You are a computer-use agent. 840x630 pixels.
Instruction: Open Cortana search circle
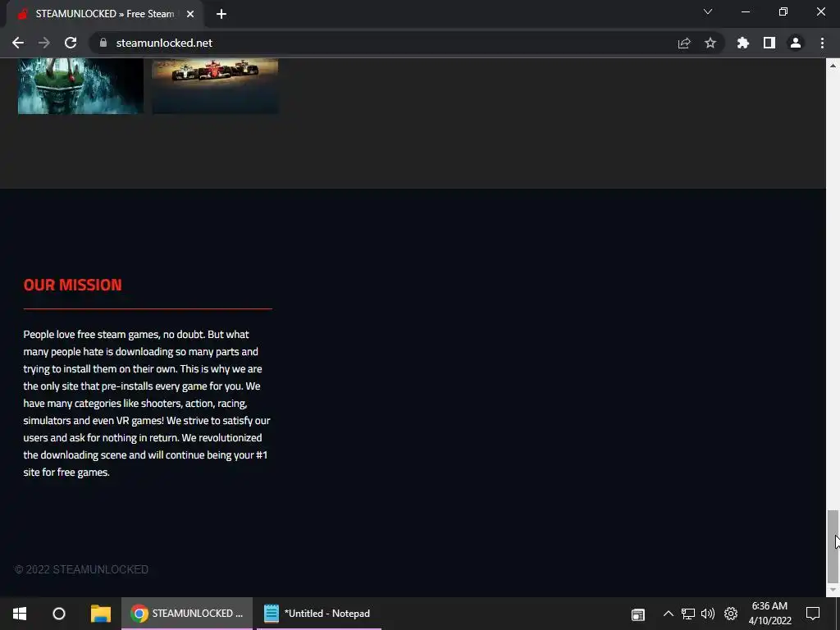[x=59, y=614]
